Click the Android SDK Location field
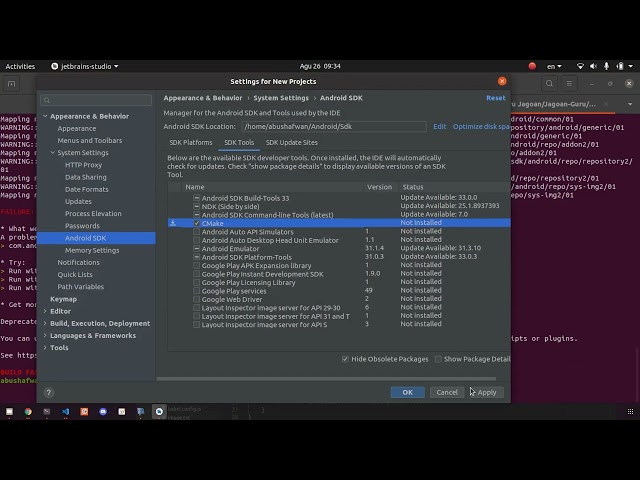The image size is (640, 480). [333, 127]
